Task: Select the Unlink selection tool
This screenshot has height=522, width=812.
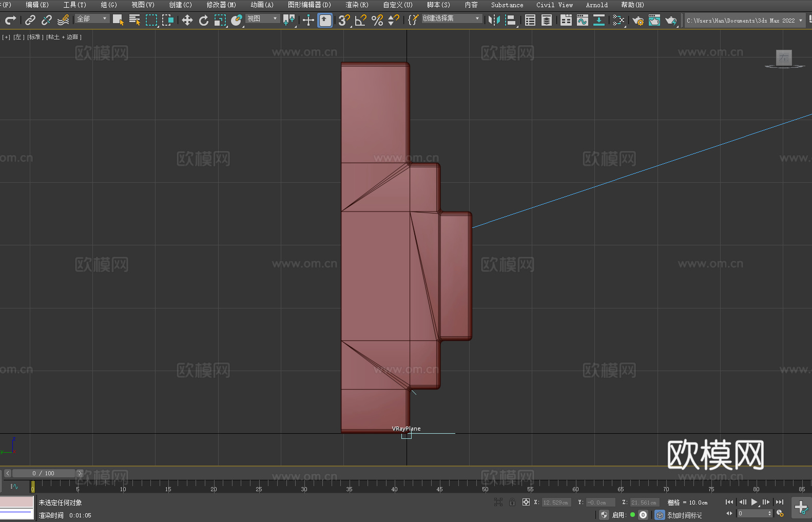Action: pyautogui.click(x=47, y=20)
